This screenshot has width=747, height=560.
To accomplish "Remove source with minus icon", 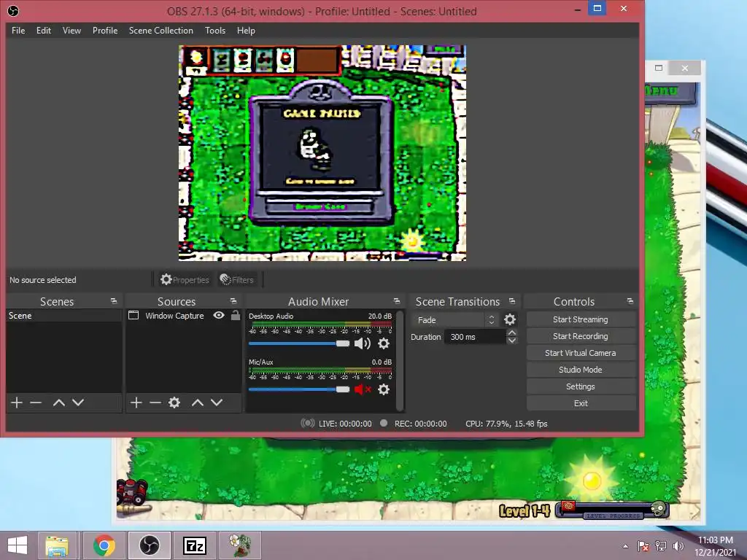I will (155, 402).
